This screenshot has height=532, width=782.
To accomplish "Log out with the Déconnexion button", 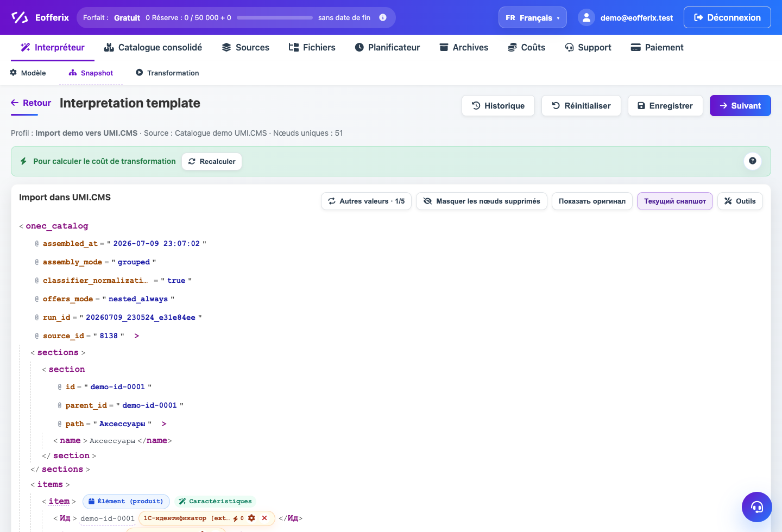I will click(x=727, y=17).
